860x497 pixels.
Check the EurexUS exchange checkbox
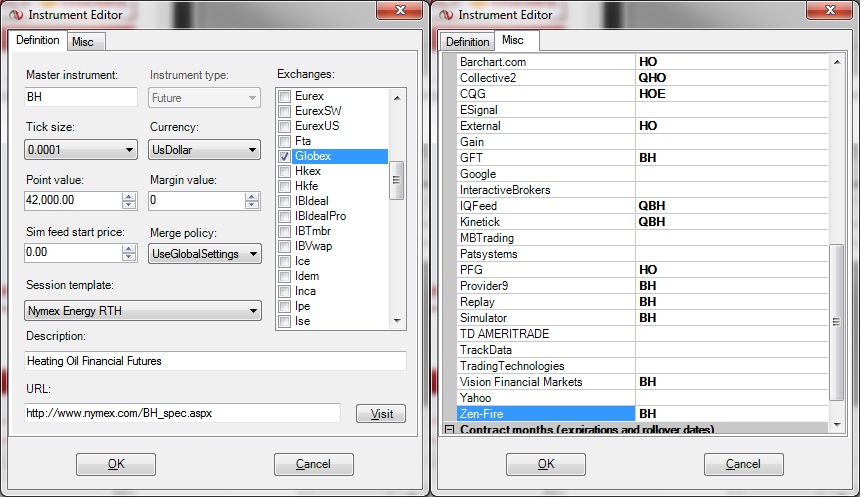pyautogui.click(x=284, y=126)
